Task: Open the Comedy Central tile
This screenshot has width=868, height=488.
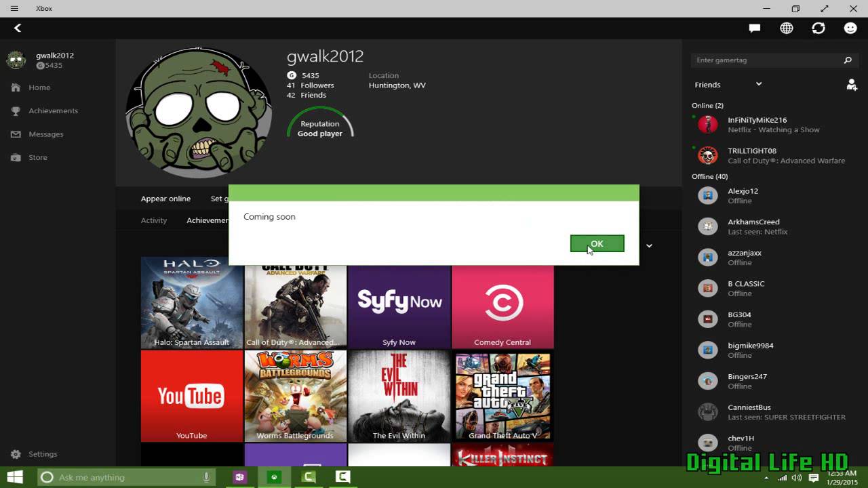Action: [502, 306]
